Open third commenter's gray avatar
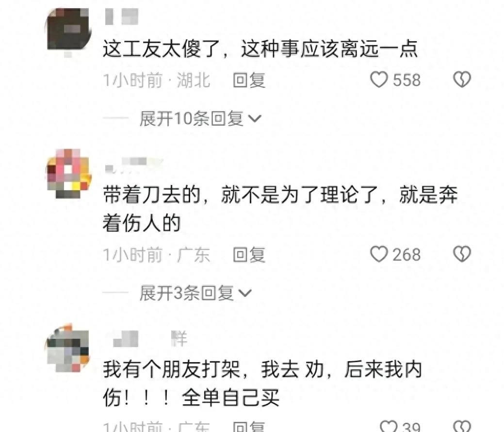This screenshot has height=432, width=504. click(x=68, y=349)
